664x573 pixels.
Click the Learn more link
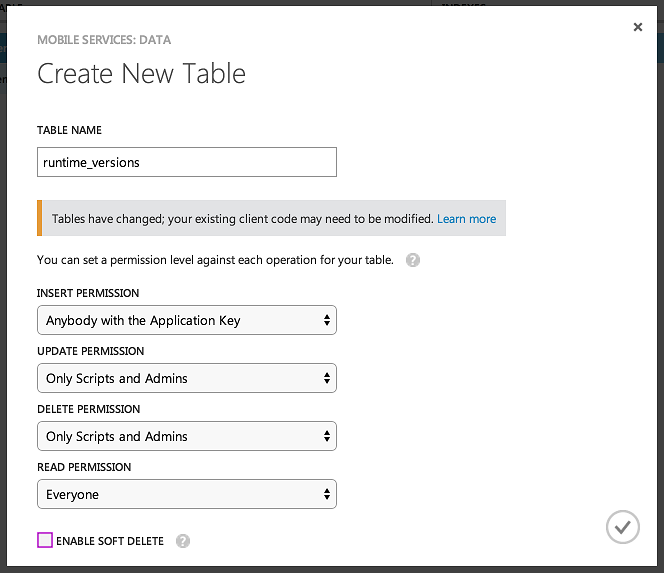point(467,219)
